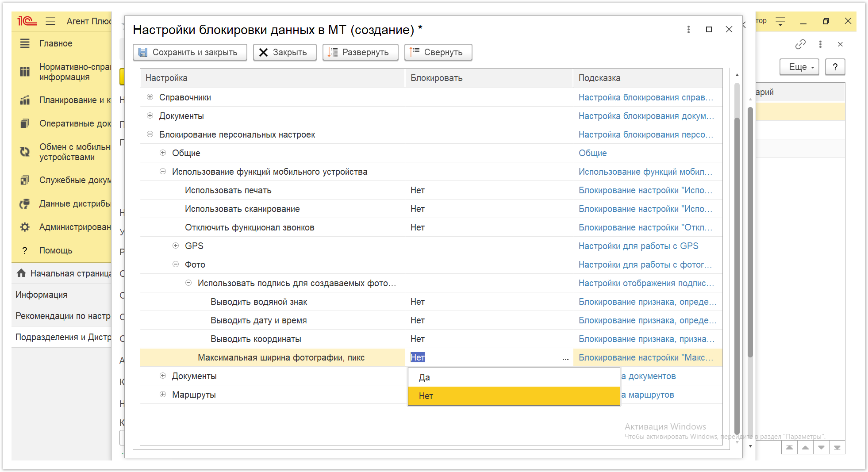Expand the Общие tree node
Viewport: 868px width, 472px height.
click(x=163, y=153)
